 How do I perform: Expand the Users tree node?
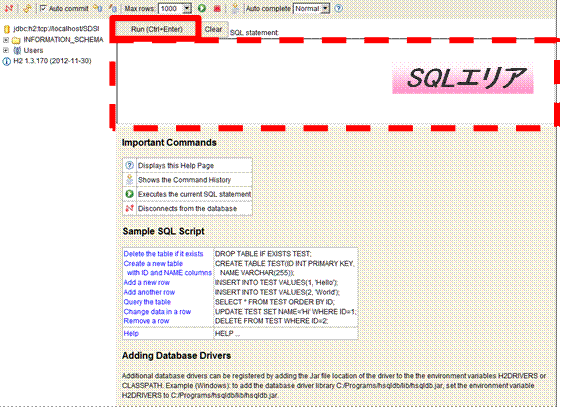[6, 50]
